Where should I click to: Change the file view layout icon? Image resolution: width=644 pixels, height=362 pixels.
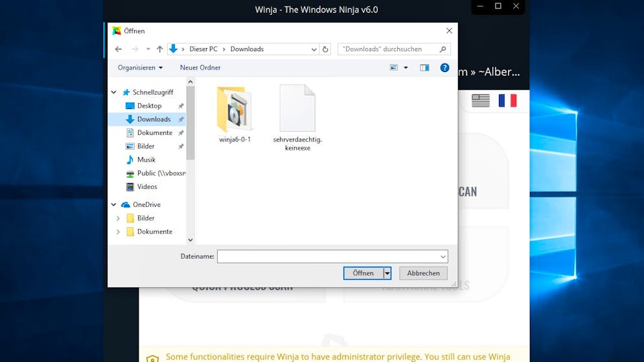tap(393, 67)
